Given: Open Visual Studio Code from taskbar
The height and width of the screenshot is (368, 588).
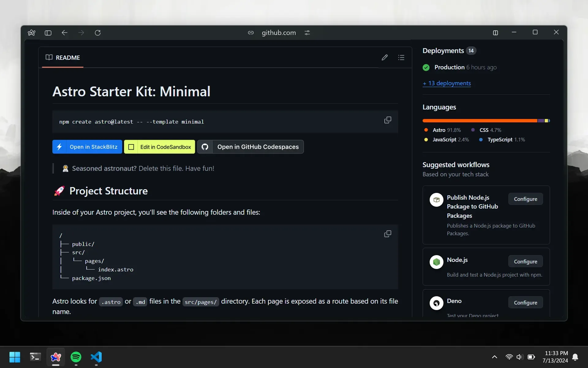Looking at the screenshot, I should coord(96,357).
